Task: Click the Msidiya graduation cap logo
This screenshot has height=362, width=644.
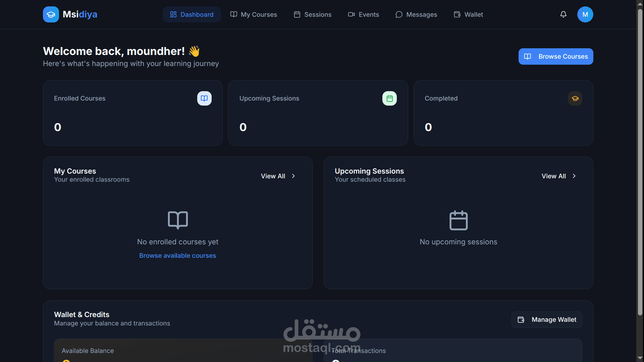Action: 51,14
